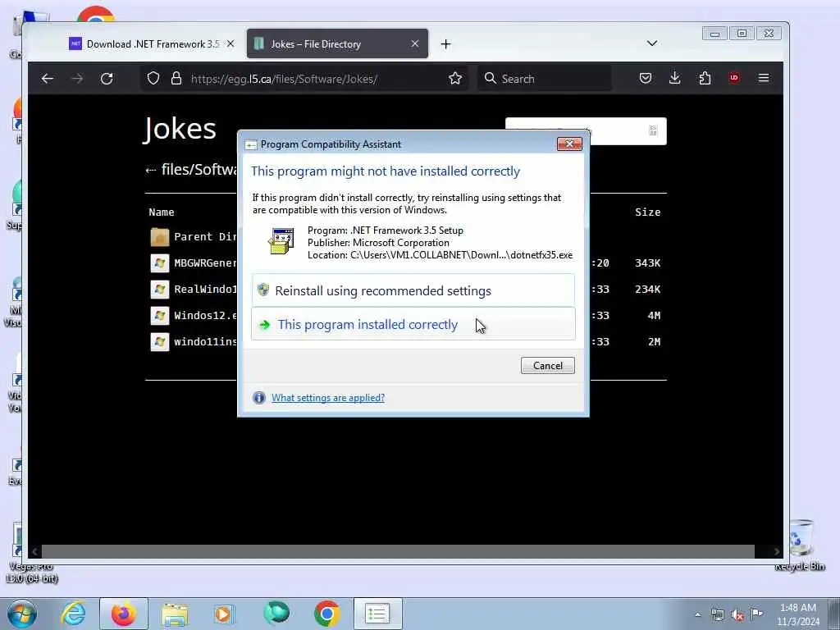The image size is (840, 630).
Task: Sort listing by Name column
Action: [x=162, y=212]
